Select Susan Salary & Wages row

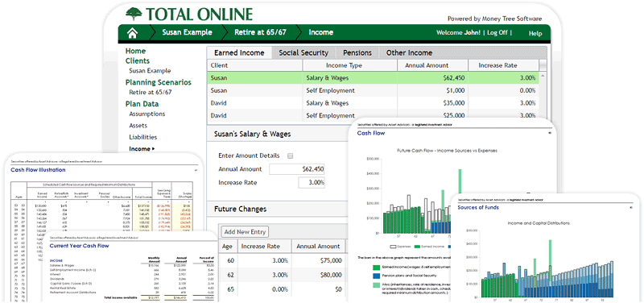(x=373, y=78)
